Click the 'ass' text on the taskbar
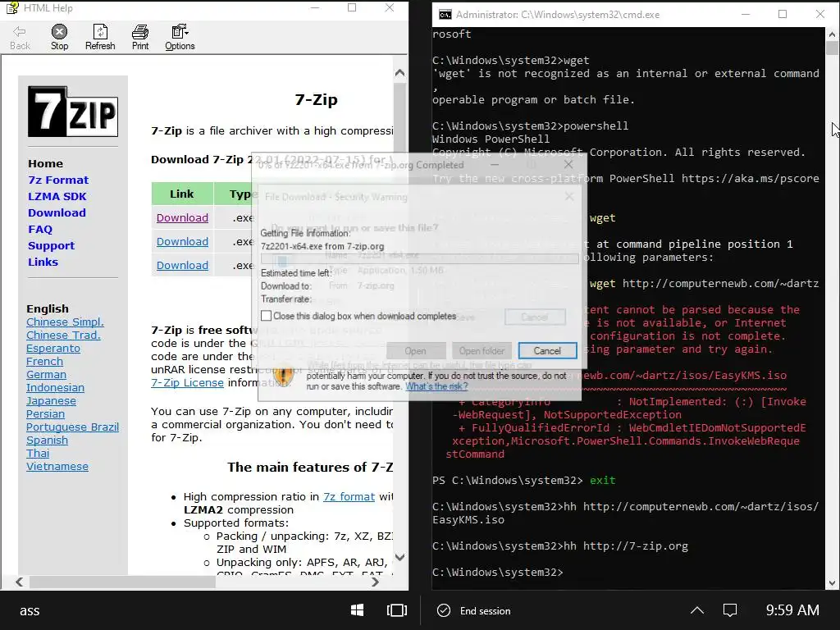The image size is (840, 630). click(x=30, y=610)
